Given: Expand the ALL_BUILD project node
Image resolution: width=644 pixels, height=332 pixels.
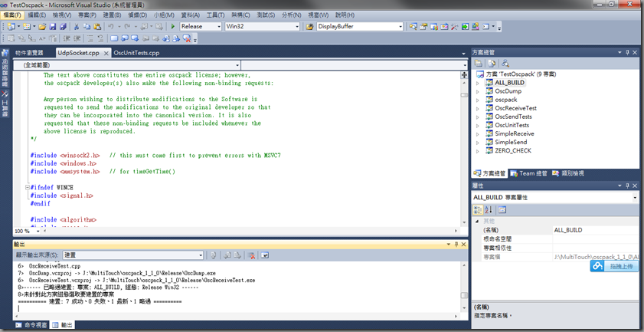Looking at the screenshot, I should pyautogui.click(x=477, y=83).
